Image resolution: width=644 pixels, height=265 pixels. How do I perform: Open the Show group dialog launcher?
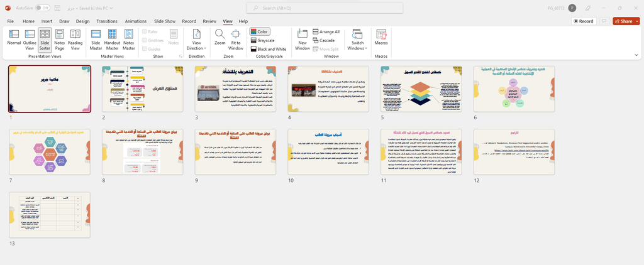180,56
